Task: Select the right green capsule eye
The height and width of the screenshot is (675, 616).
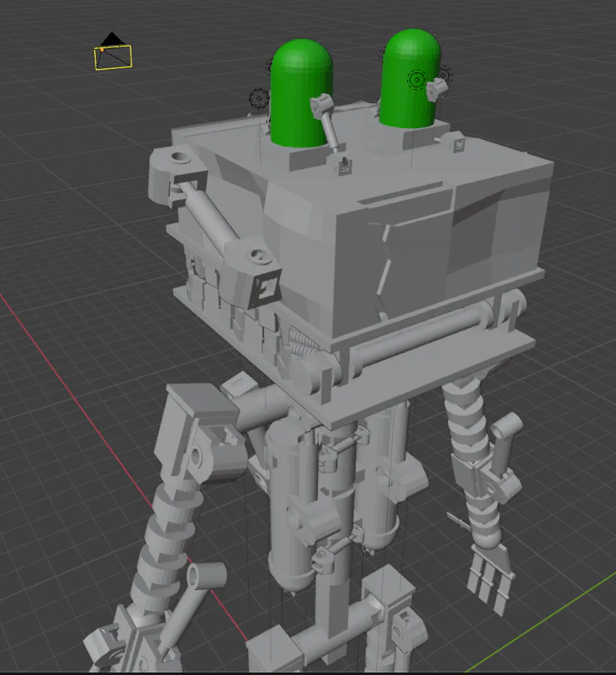Action: click(410, 78)
